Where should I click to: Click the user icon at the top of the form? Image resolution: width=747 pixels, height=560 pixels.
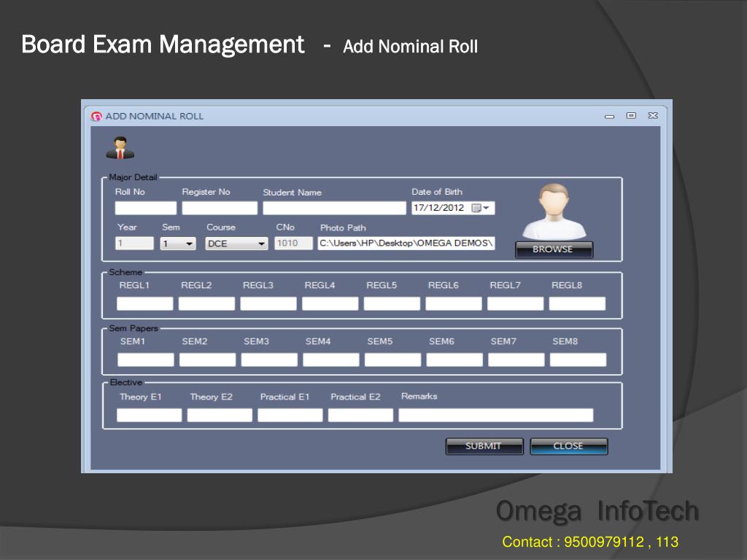[120, 147]
